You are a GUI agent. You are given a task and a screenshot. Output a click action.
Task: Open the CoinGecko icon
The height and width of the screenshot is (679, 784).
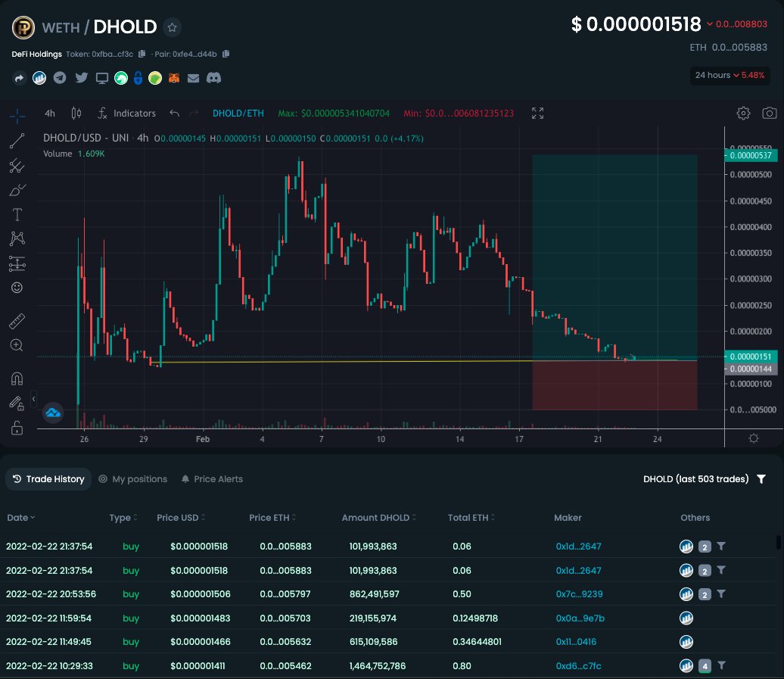pos(155,78)
